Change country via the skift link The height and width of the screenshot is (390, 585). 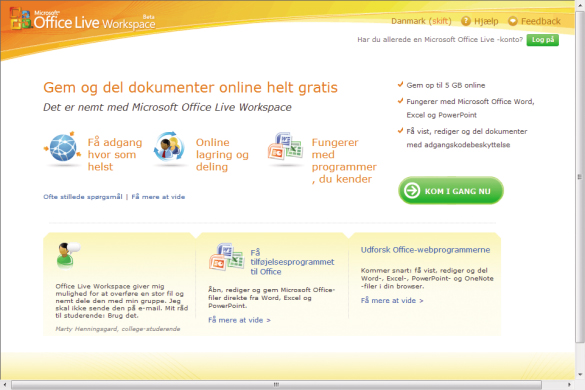tap(440, 21)
